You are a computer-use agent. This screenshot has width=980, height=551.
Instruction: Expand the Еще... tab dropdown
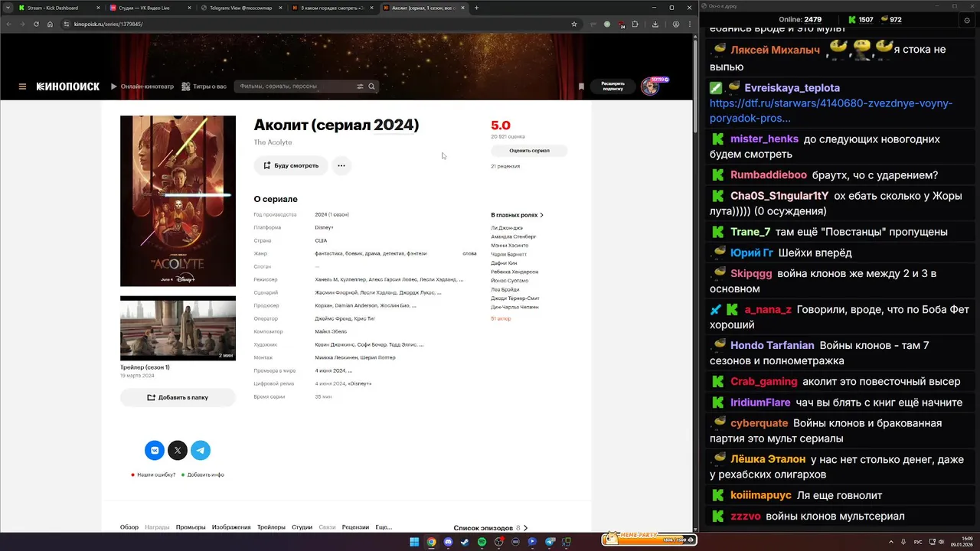click(384, 527)
